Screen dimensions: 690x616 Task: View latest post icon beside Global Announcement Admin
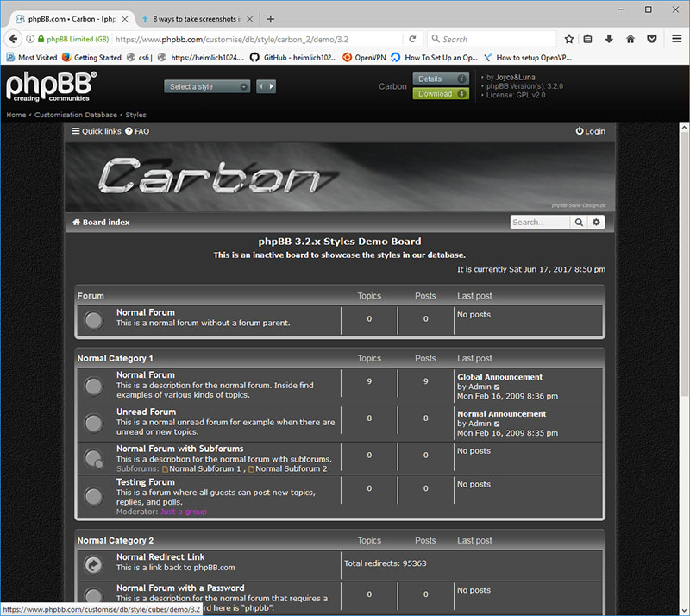tap(497, 387)
